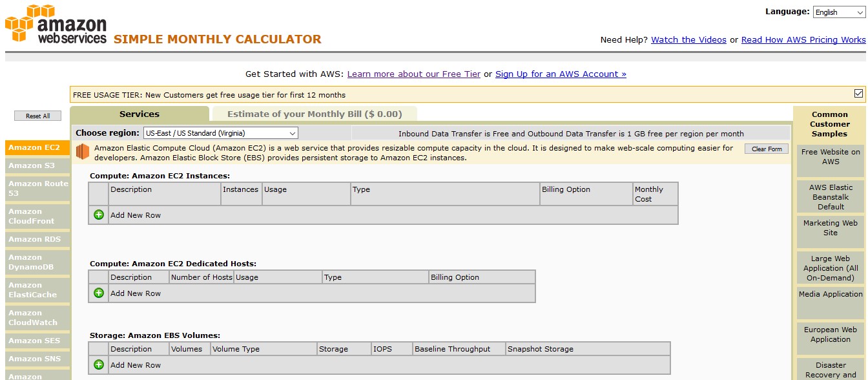868x380 pixels.
Task: Add new row to EBS Volumes table
Action: (99, 364)
